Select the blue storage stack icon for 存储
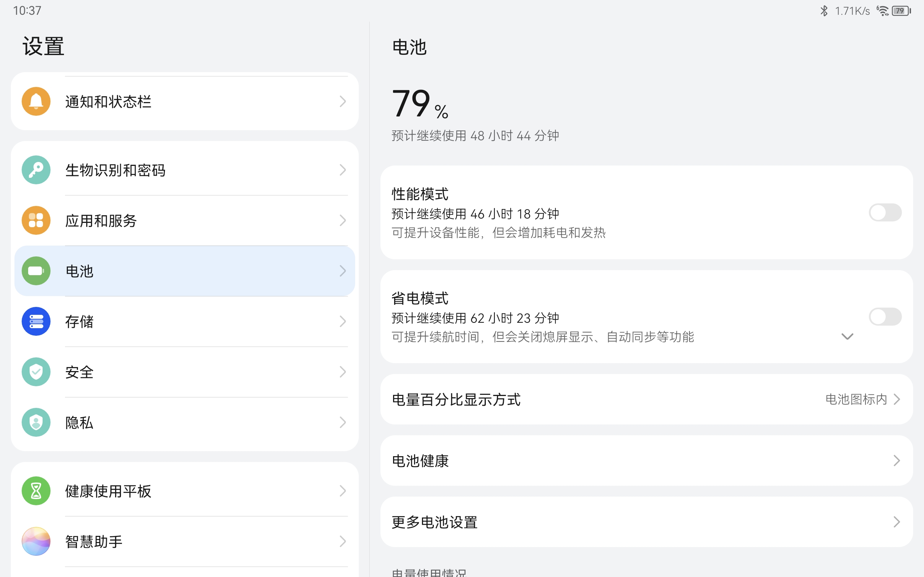Screen dimensions: 924x577 [35, 321]
